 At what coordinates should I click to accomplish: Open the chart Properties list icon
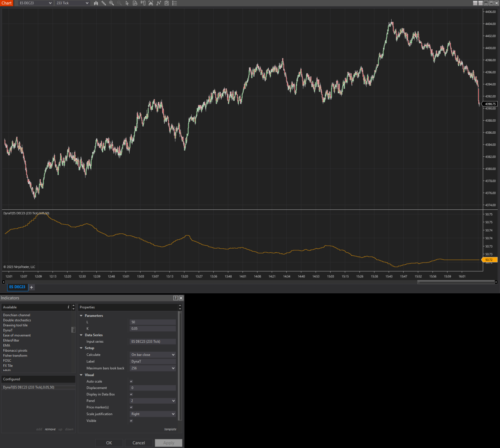pos(174,3)
